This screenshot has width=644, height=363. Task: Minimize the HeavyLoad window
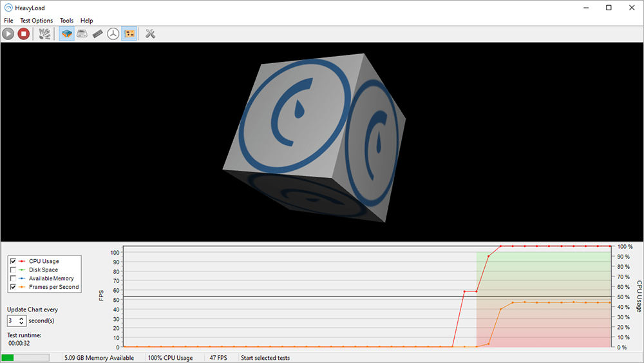(x=586, y=8)
